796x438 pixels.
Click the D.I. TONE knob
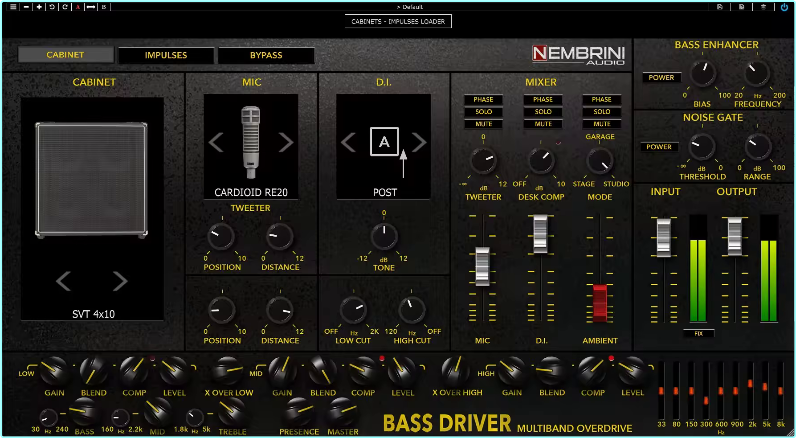coord(384,237)
